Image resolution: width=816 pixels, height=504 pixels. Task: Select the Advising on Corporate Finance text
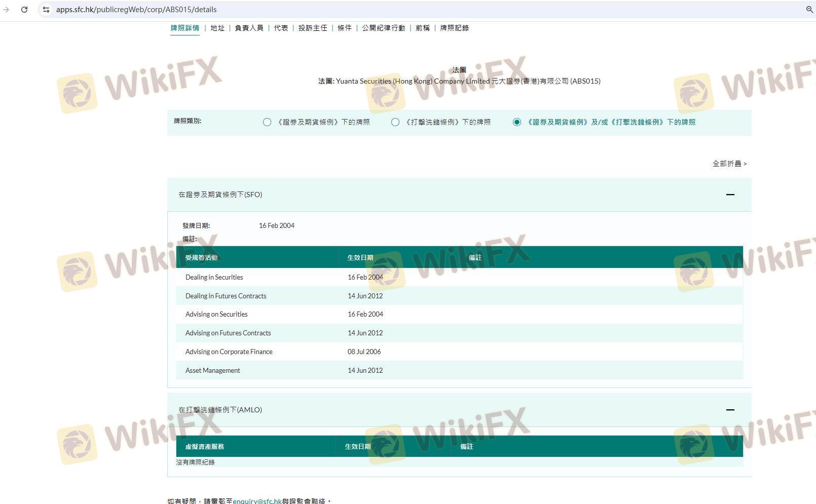click(229, 352)
